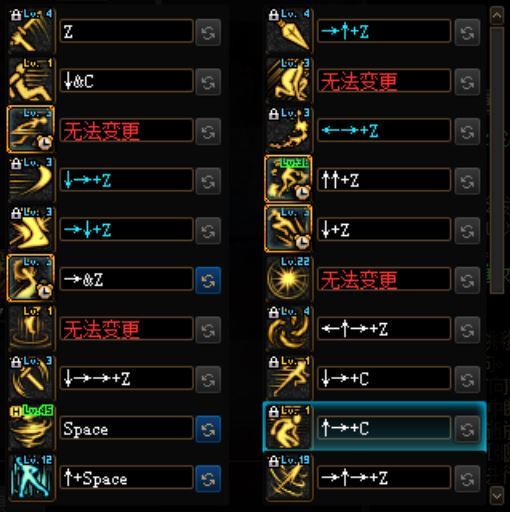Reset the Space key binding with blue refresh button

pos(208,429)
